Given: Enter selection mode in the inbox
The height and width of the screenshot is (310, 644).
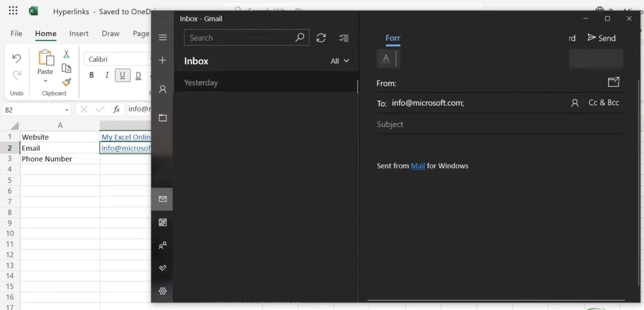Looking at the screenshot, I should coord(344,38).
